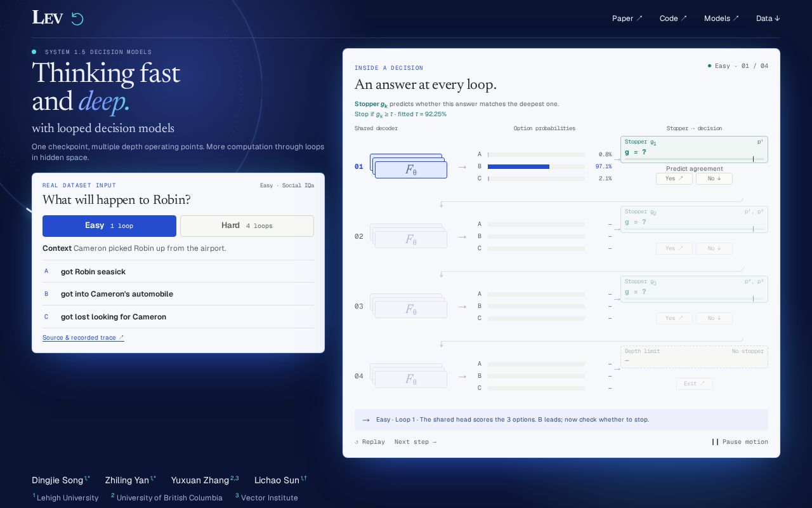The height and width of the screenshot is (508, 812).
Task: Expand the Data menu in the navigation
Action: [x=768, y=18]
